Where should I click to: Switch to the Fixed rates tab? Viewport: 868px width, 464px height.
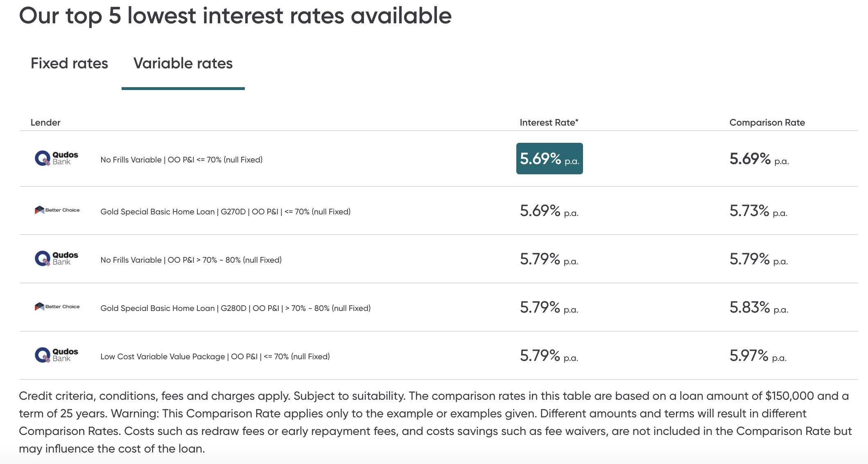[x=69, y=63]
